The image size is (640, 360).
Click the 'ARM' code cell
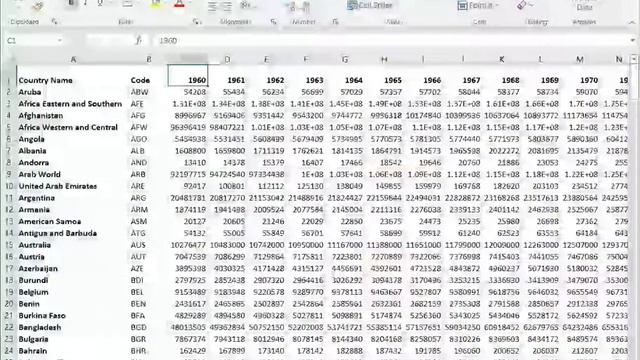coord(139,210)
